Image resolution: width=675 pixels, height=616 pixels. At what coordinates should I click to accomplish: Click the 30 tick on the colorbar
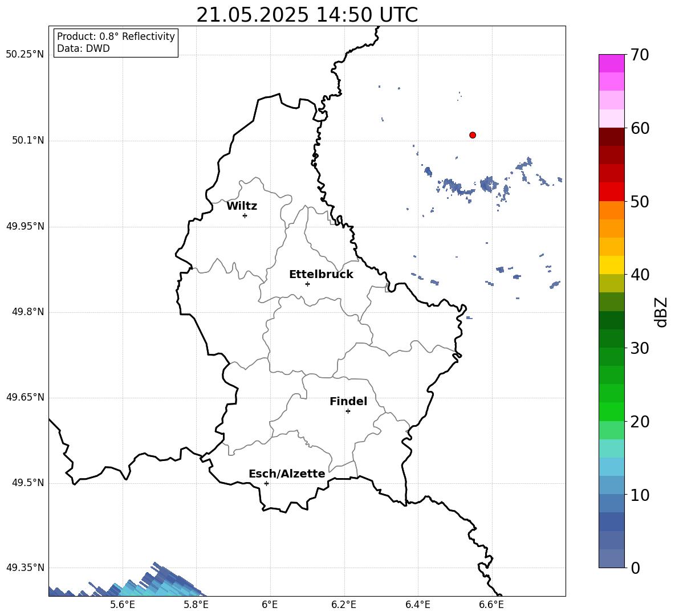click(x=640, y=348)
